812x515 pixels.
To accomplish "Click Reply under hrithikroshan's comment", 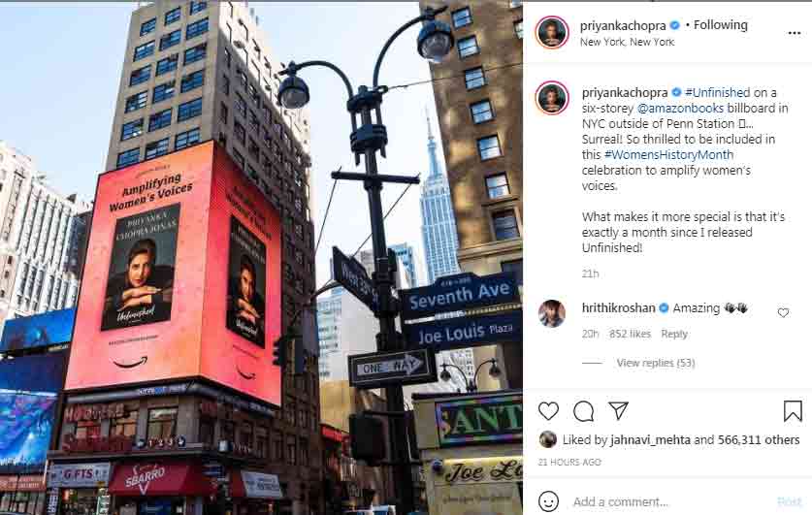I will click(673, 334).
